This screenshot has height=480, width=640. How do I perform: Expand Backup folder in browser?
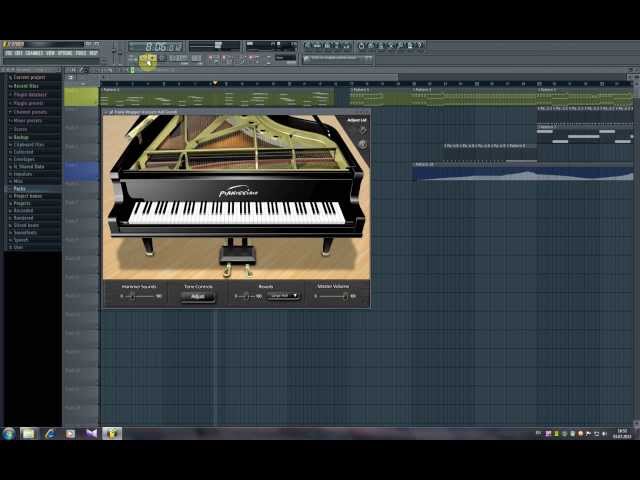[x=21, y=138]
